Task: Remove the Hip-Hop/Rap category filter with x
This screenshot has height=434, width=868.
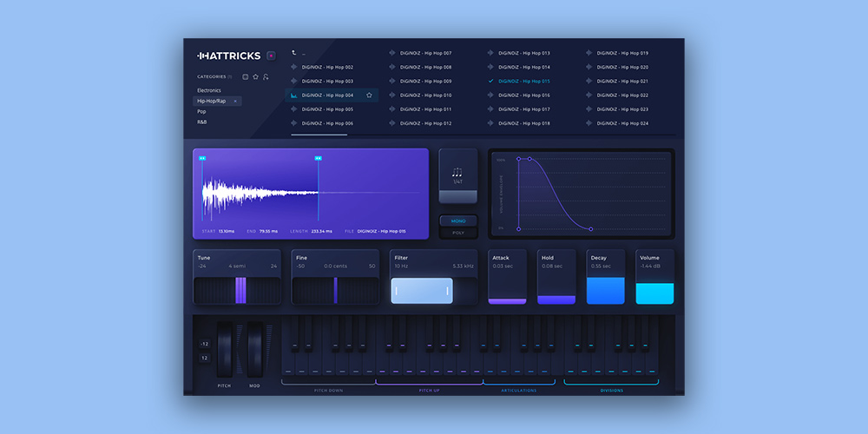Action: coord(234,101)
